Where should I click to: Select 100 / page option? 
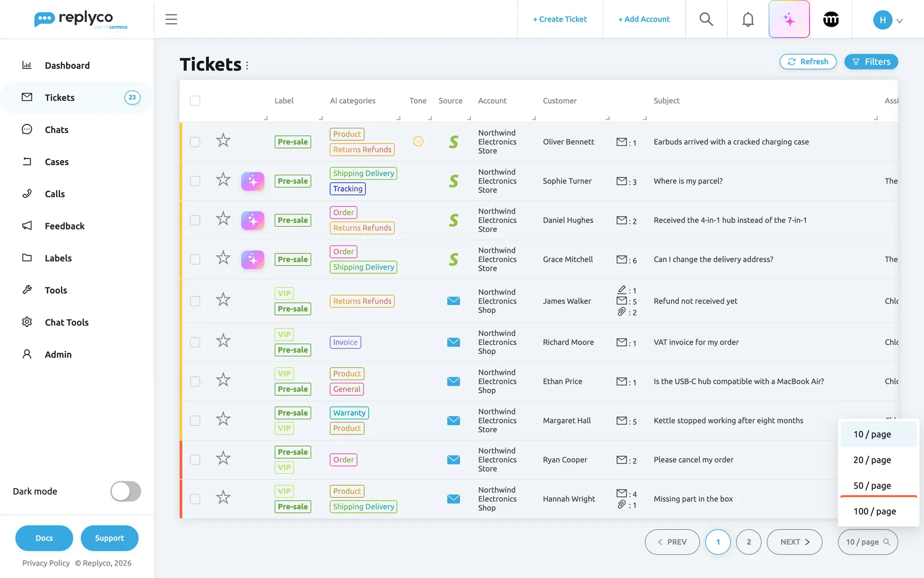[878, 511]
